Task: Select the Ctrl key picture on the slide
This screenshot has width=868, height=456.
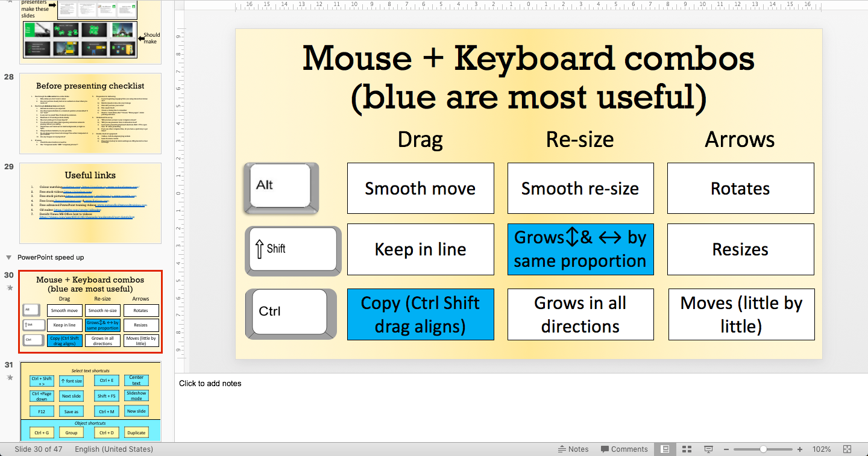Action: 291,314
